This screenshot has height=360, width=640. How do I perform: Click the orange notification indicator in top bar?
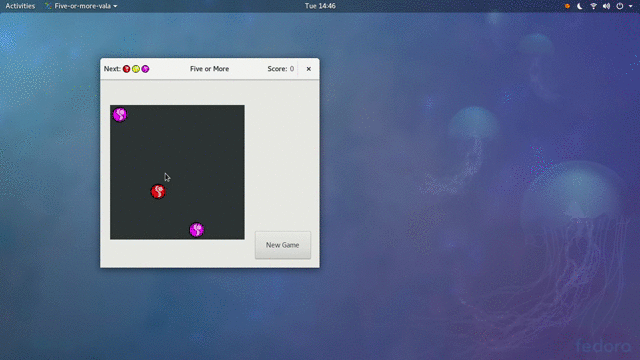[567, 6]
